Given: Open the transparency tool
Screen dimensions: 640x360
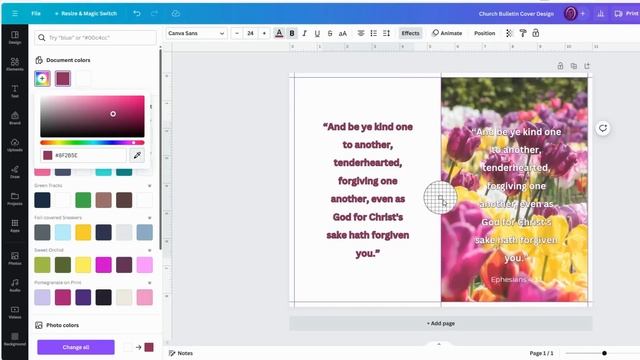Looking at the screenshot, I should [509, 33].
